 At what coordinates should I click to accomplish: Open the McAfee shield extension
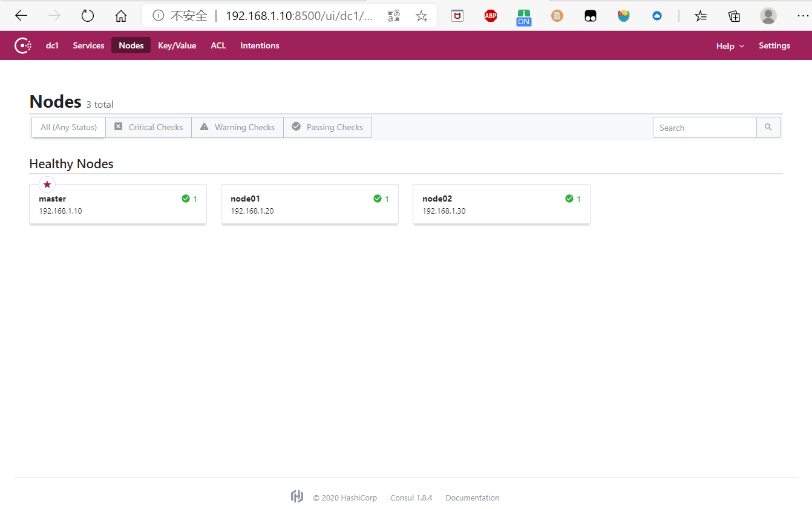tap(457, 16)
